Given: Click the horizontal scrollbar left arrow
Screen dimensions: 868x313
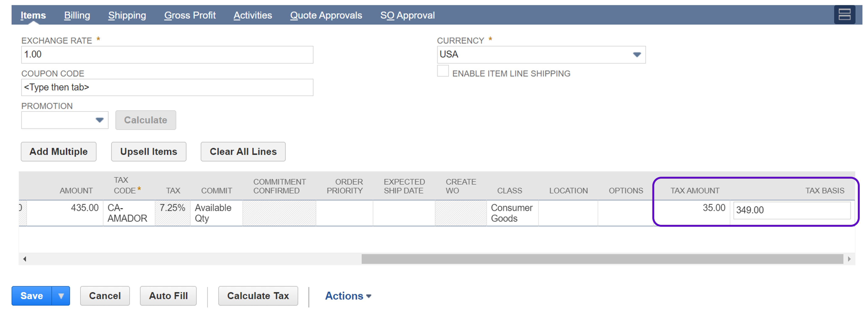Looking at the screenshot, I should [x=25, y=259].
